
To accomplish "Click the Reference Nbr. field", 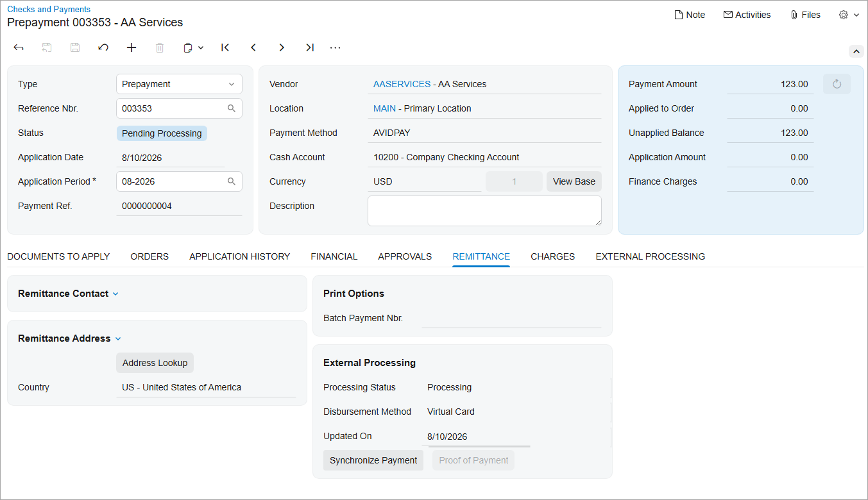I will coord(179,108).
